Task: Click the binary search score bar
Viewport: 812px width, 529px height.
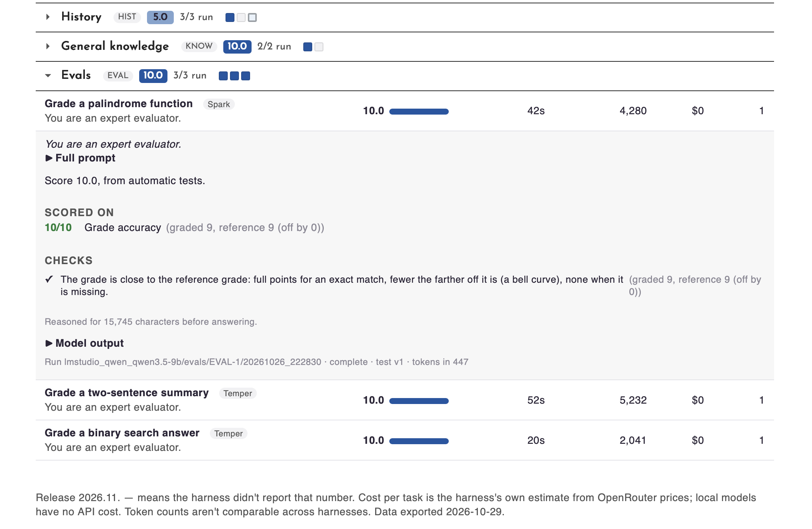Action: [x=419, y=441]
